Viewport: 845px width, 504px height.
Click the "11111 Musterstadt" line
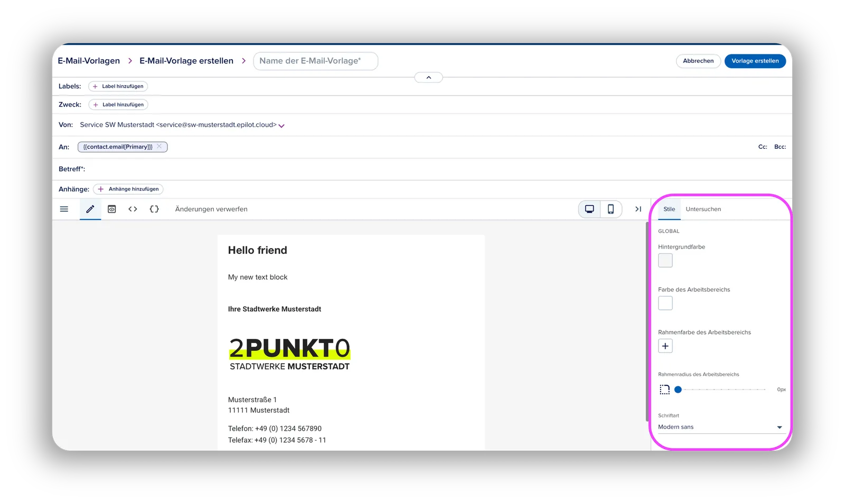[x=259, y=410]
